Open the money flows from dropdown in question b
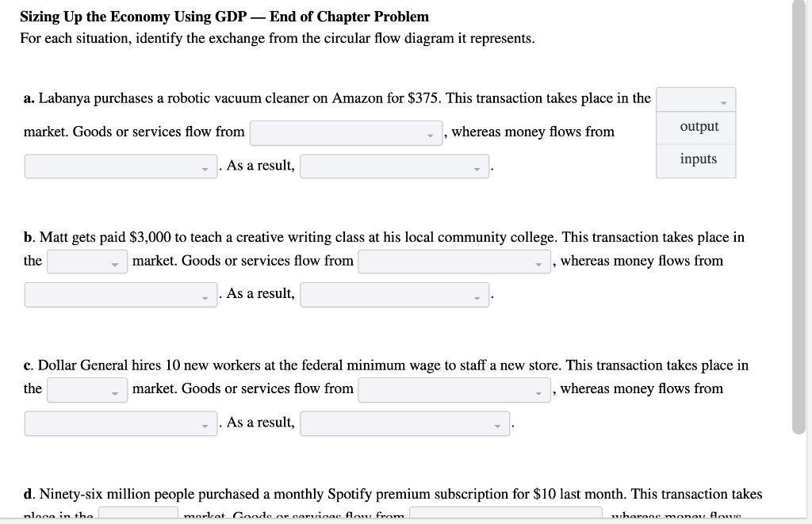Image resolution: width=812 pixels, height=524 pixels. tap(121, 295)
